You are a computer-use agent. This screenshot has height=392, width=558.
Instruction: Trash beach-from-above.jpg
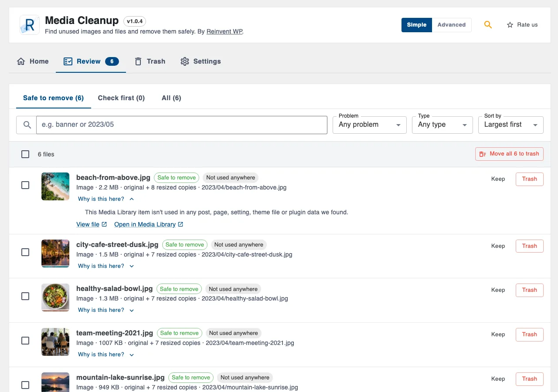tap(530, 179)
